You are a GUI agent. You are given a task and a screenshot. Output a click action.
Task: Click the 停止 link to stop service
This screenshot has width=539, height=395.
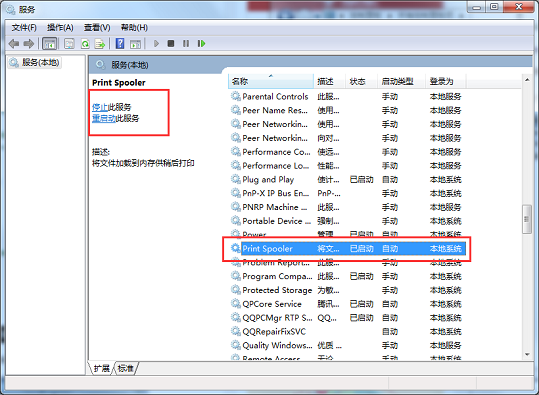(100, 107)
